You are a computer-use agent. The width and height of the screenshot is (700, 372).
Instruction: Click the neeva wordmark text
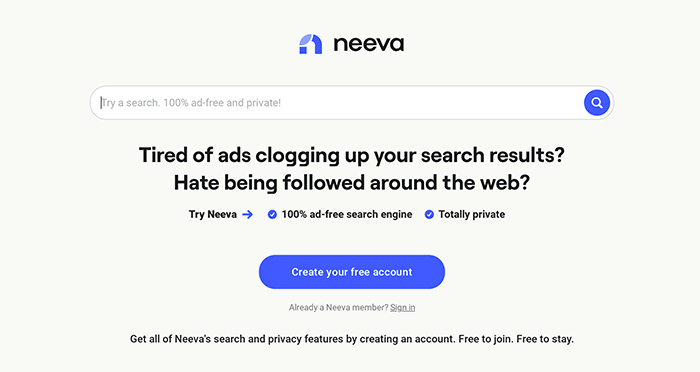tap(369, 44)
